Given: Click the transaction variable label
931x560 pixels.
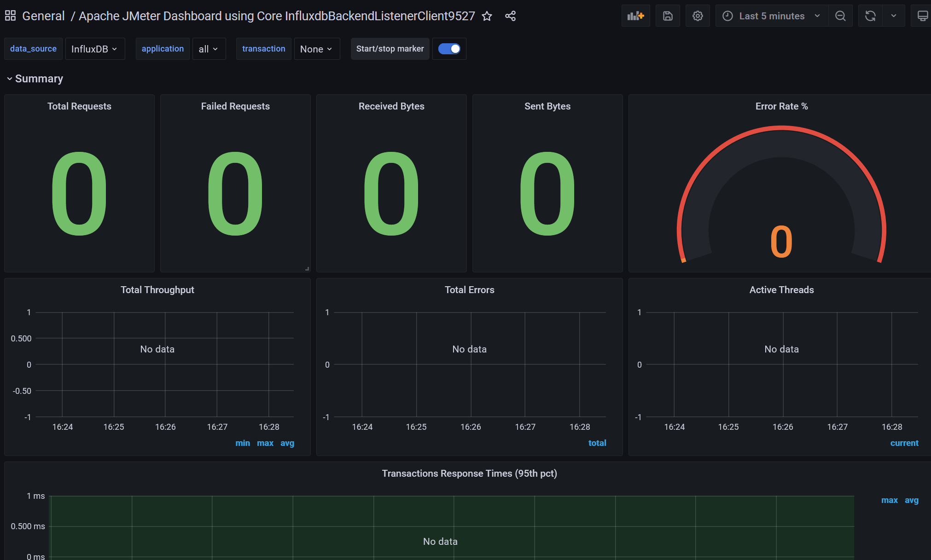Looking at the screenshot, I should [x=264, y=49].
